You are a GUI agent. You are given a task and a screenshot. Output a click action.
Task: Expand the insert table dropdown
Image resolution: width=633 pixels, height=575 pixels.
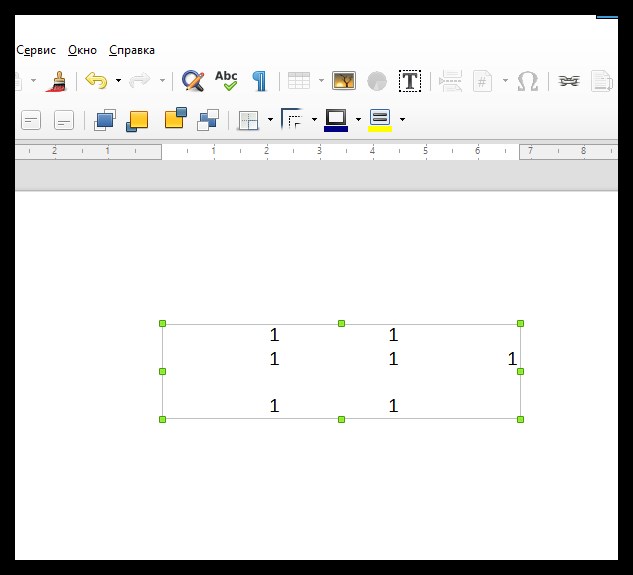321,80
